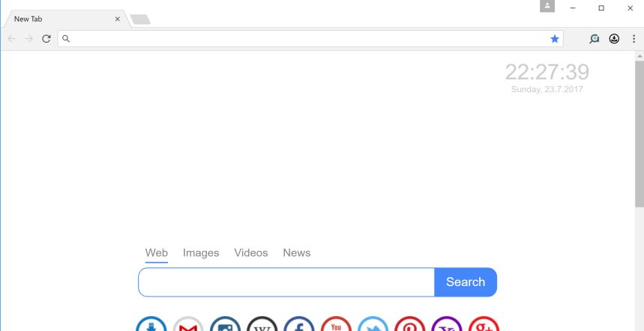Open the Wikipedia shortcut icon
644x331 pixels.
coord(262,326)
